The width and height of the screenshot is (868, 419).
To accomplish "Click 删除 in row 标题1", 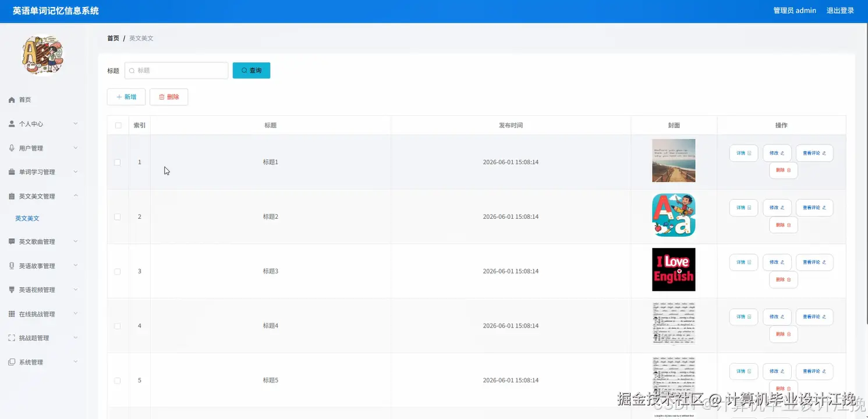I will pyautogui.click(x=783, y=171).
